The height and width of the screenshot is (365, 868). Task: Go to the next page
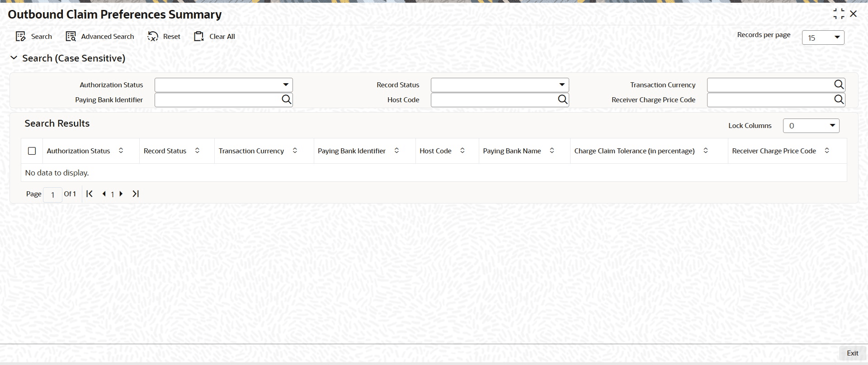(x=121, y=194)
